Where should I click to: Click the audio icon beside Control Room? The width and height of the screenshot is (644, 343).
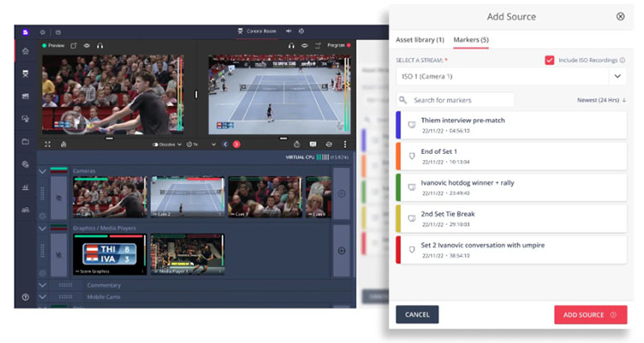[289, 31]
